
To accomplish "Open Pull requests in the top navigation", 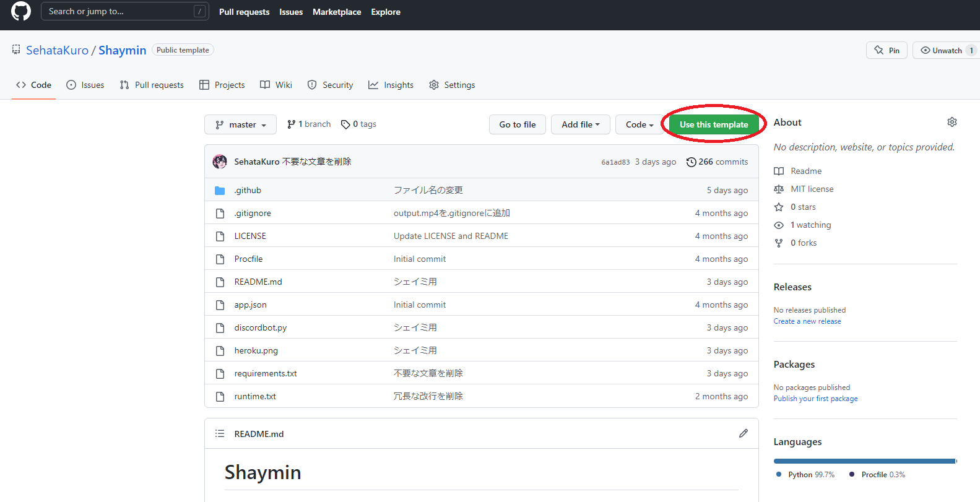I will point(244,12).
